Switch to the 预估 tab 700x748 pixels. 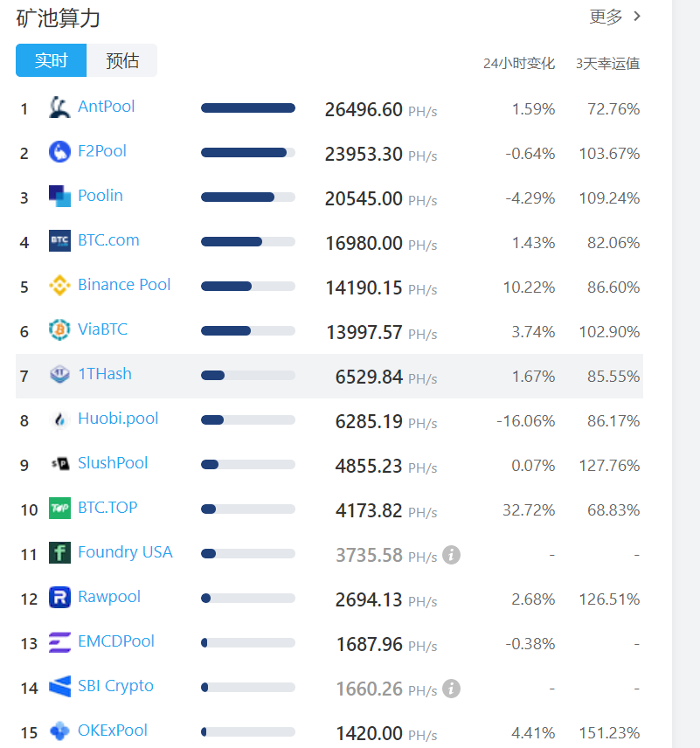point(122,60)
